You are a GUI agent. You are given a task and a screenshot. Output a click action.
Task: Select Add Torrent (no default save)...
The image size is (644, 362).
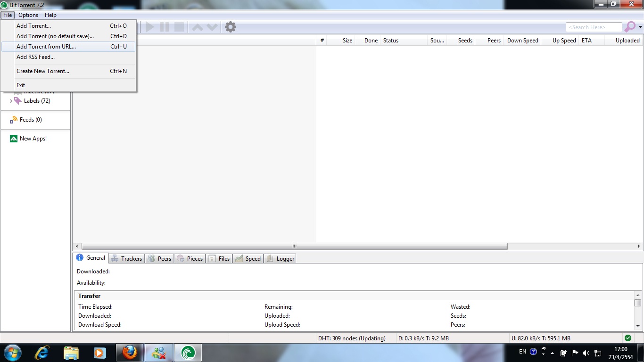point(68,36)
